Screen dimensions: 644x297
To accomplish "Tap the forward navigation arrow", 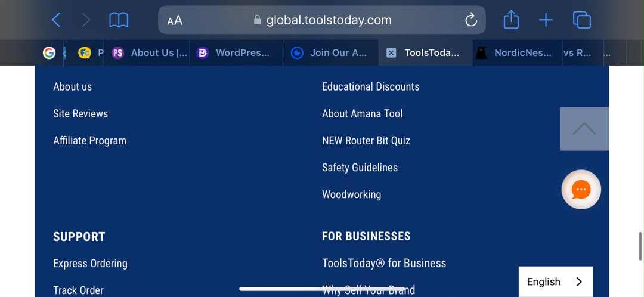I will (x=86, y=20).
